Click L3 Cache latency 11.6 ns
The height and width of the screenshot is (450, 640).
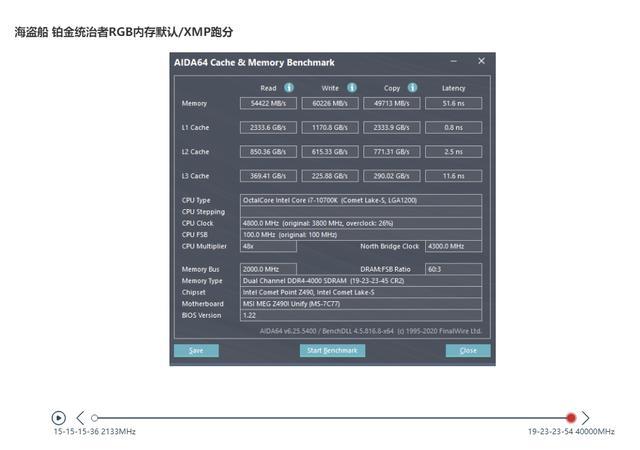[x=453, y=176]
